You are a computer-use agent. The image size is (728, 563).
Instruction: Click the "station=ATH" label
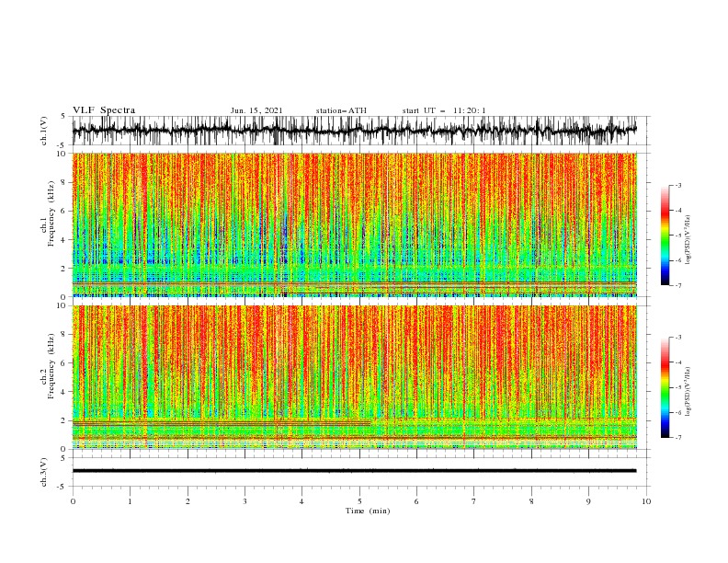tap(341, 110)
